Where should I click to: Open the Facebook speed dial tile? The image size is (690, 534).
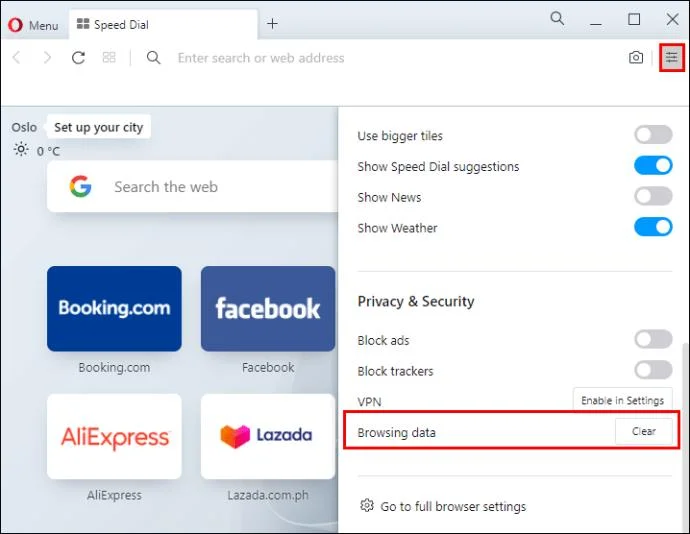pos(268,309)
